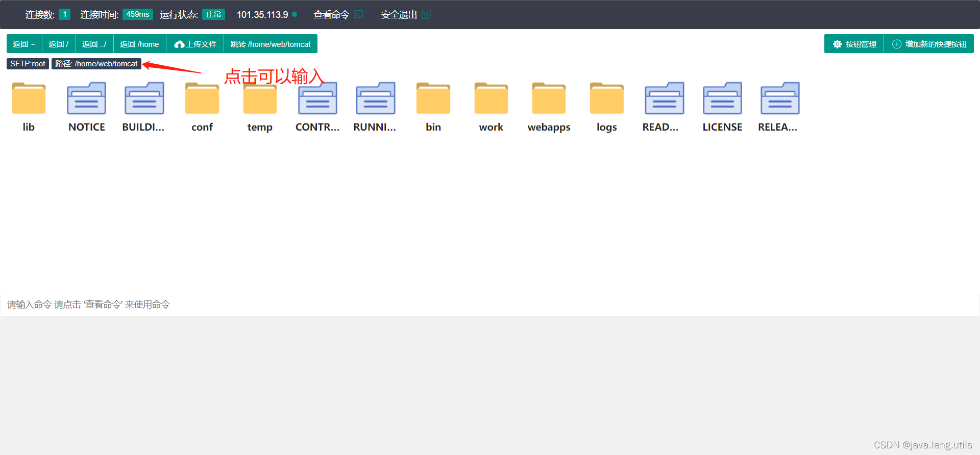
Task: Click 安全退出 in the top bar
Action: pyautogui.click(x=399, y=14)
